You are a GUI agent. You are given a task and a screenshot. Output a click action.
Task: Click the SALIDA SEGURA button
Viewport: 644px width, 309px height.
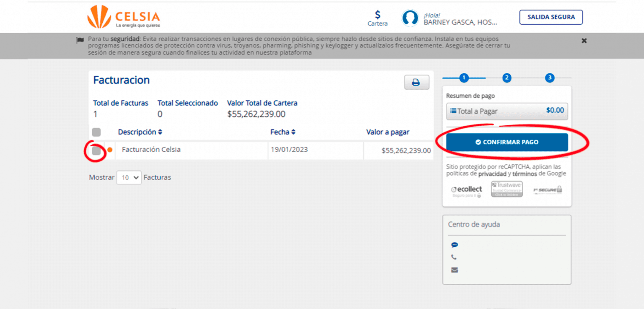click(551, 17)
